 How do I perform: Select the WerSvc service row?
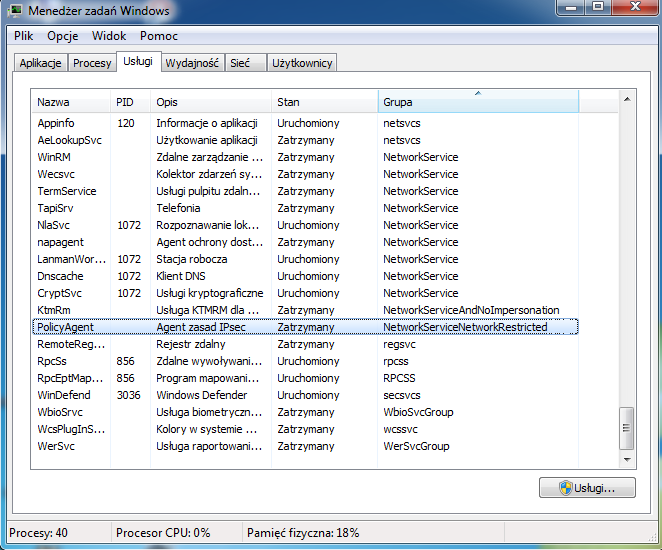(x=305, y=446)
